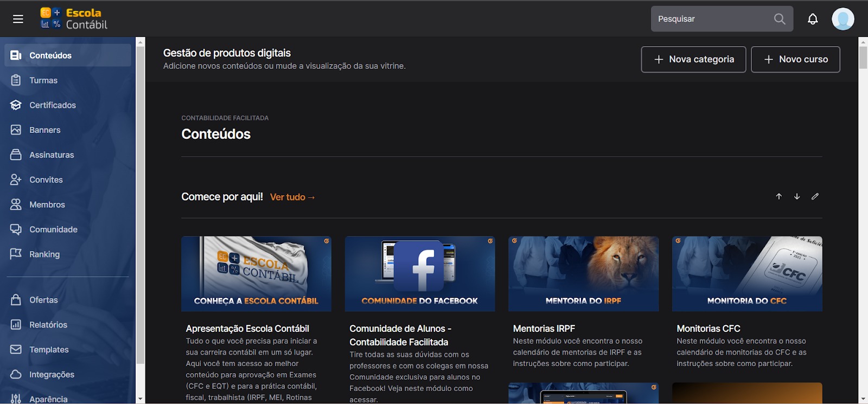Open the Conheça a Escola Contábil thumbnail

pos(256,274)
